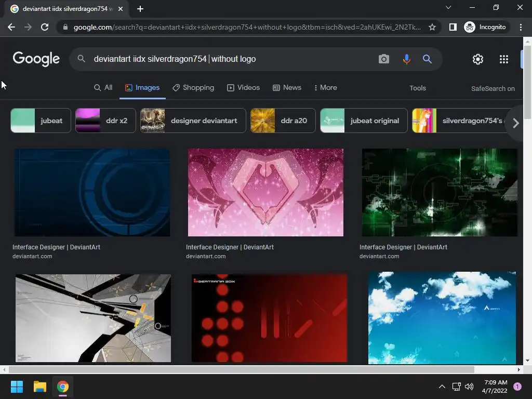Switch to Videos results tab
This screenshot has height=399, width=532.
(x=243, y=87)
